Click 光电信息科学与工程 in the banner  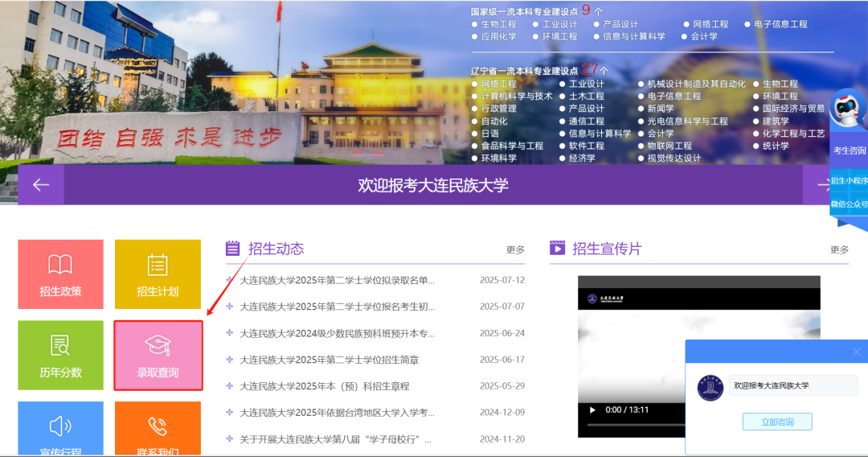coord(687,121)
